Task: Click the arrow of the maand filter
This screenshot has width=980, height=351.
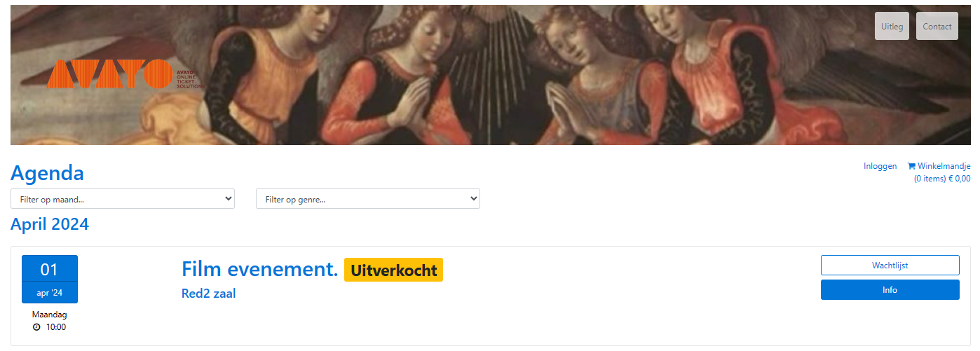Action: tap(228, 199)
